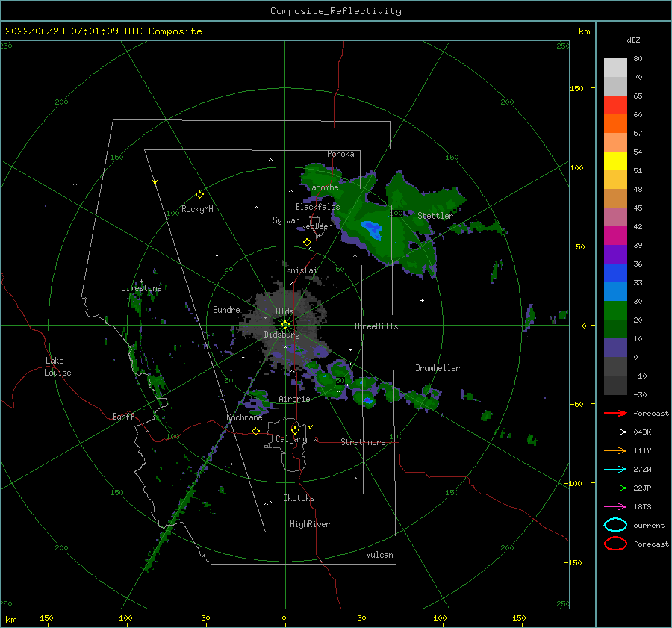Screen dimensions: 672x628
Task: Select the orange 111V arrow icon
Action: [615, 450]
